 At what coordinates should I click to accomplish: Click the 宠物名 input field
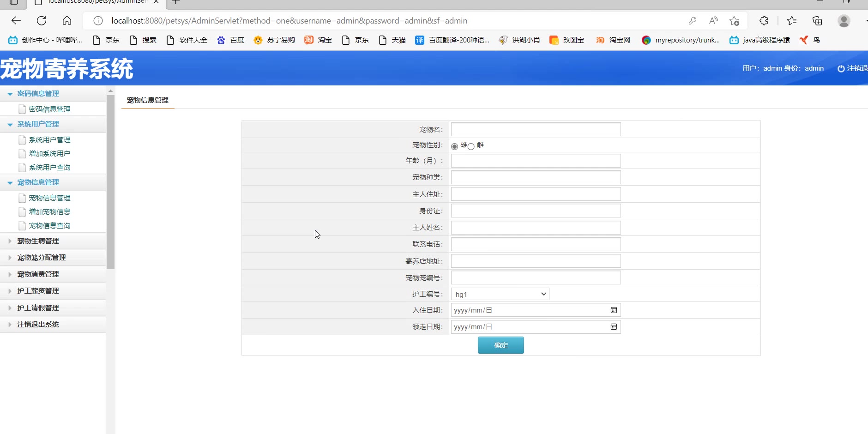click(536, 129)
